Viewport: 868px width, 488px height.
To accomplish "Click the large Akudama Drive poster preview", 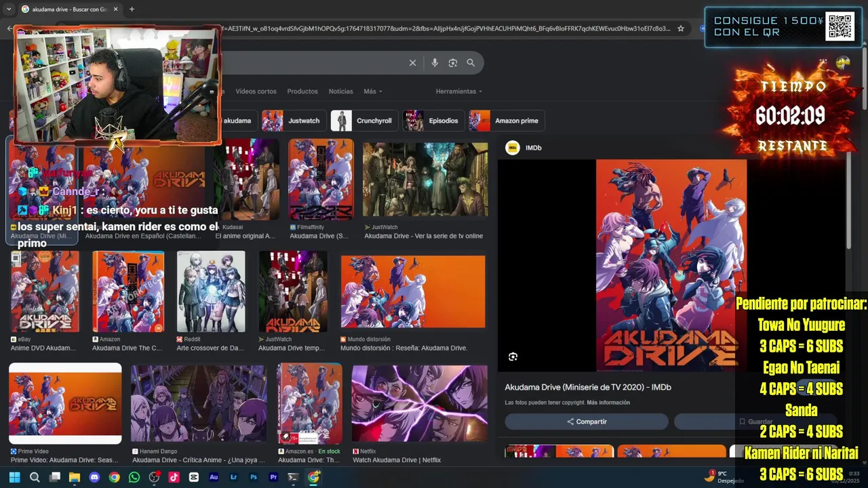I will (671, 266).
